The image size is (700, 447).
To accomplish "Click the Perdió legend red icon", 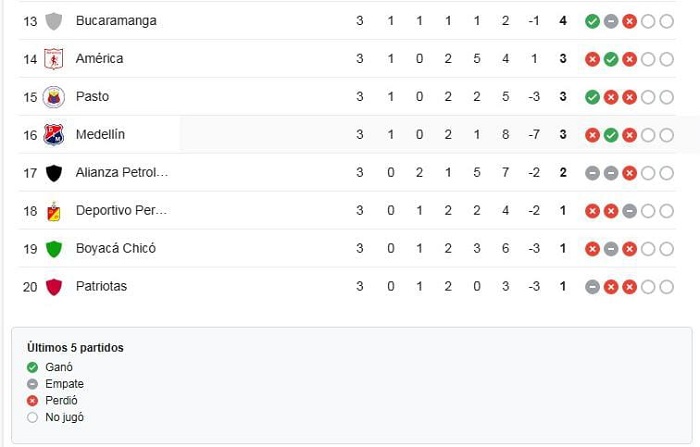I will [32, 401].
